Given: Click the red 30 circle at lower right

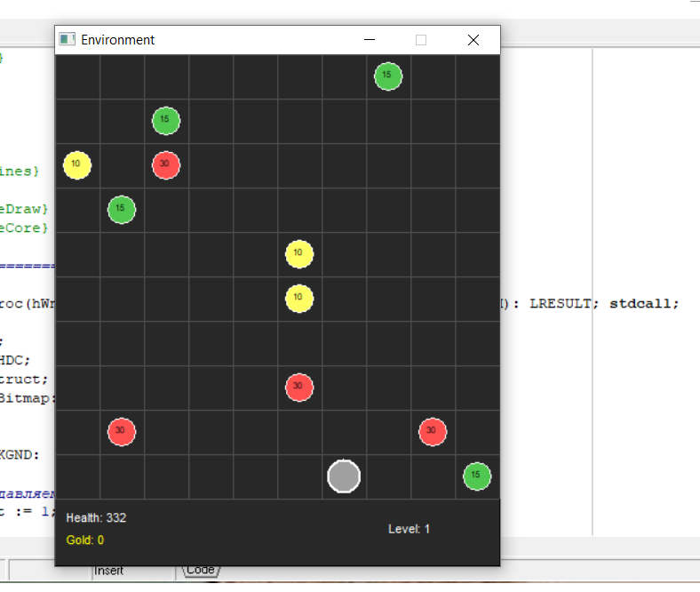Looking at the screenshot, I should (432, 432).
